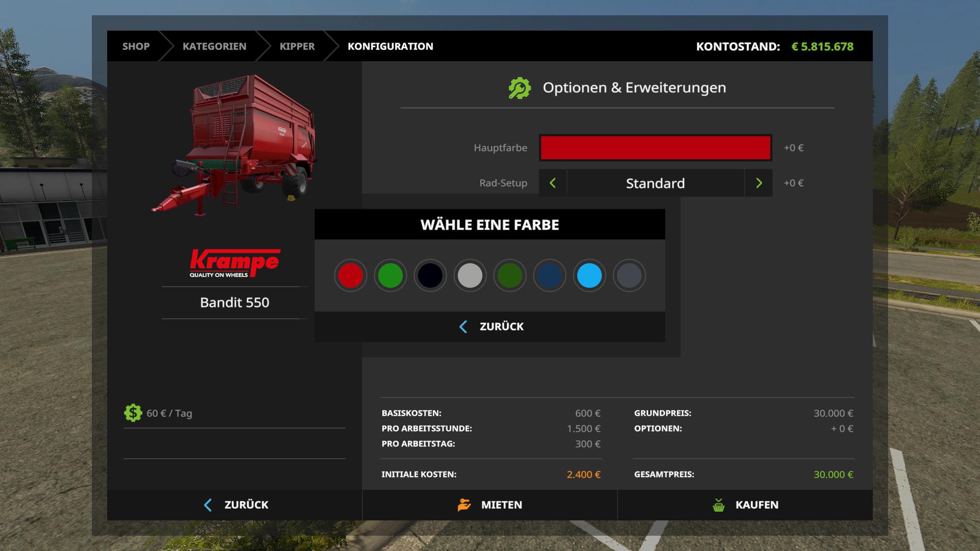Click the Optionen & Erweiterungen wrench gear icon
Screen dimensions: 980x551
519,88
